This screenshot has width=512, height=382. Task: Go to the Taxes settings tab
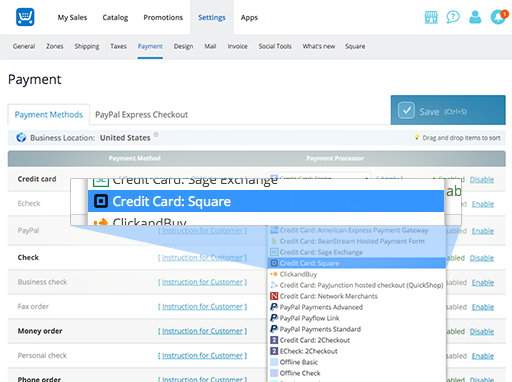118,46
